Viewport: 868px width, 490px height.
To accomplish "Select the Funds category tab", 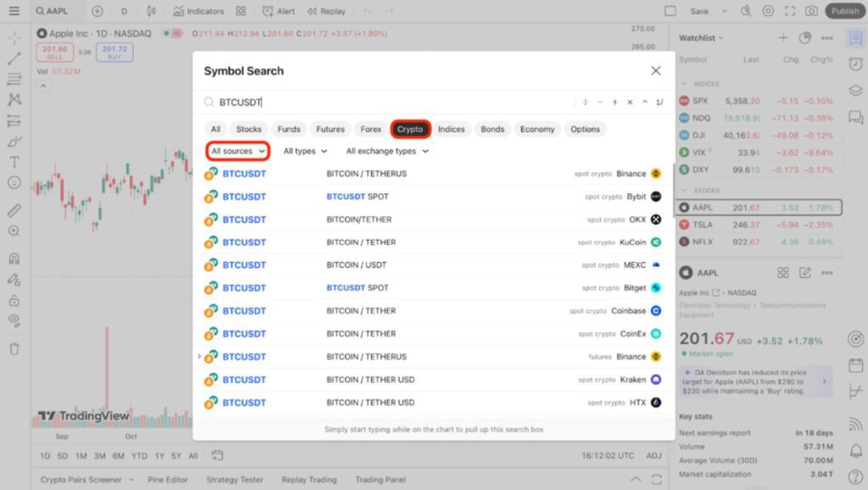I will click(288, 129).
